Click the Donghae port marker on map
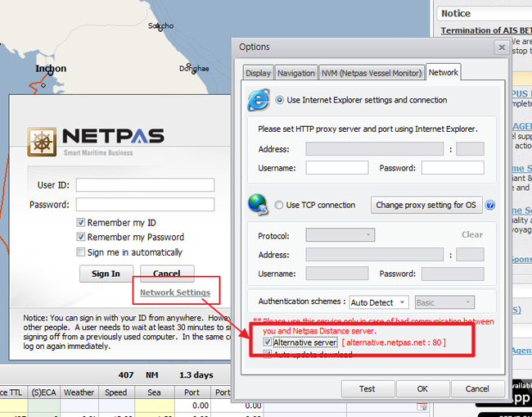Viewport: 532px width, 417px height. (x=193, y=72)
